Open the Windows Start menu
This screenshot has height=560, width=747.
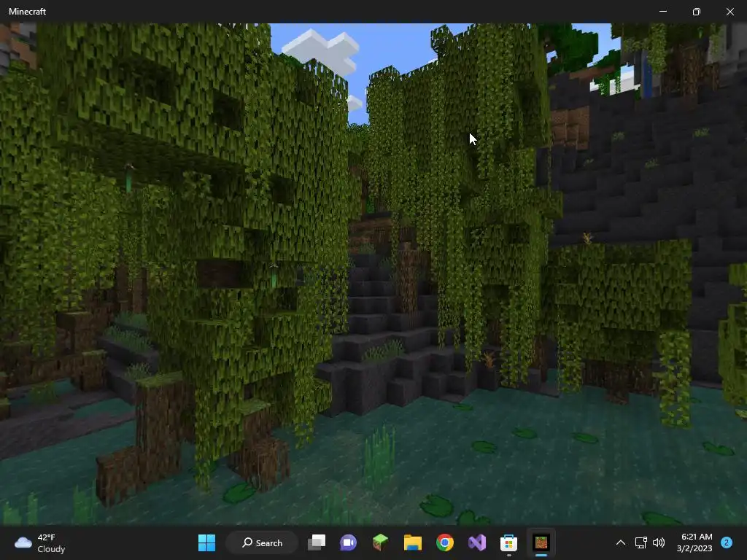pyautogui.click(x=206, y=542)
